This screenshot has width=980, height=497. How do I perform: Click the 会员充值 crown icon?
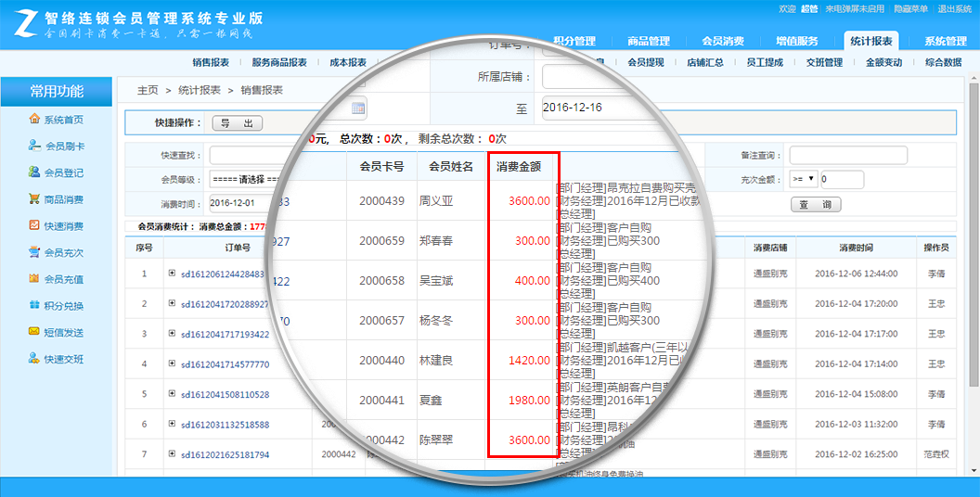(34, 278)
